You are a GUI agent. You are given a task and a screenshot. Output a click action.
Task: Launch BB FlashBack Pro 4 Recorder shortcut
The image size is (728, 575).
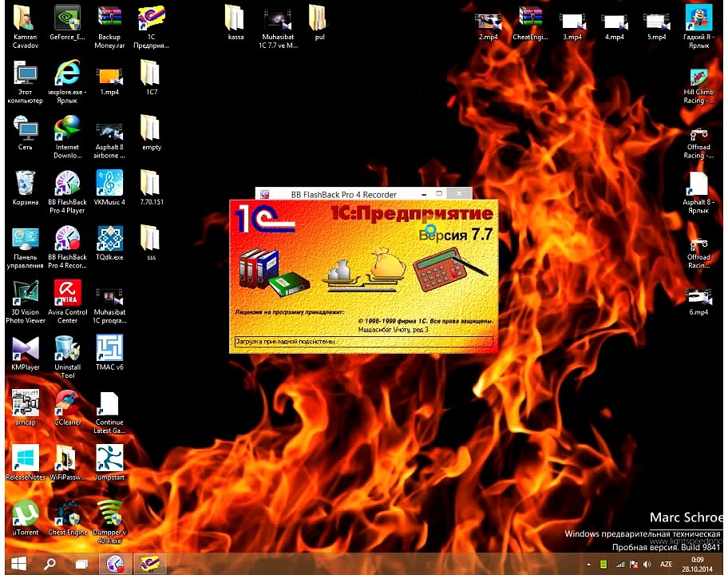click(x=67, y=247)
